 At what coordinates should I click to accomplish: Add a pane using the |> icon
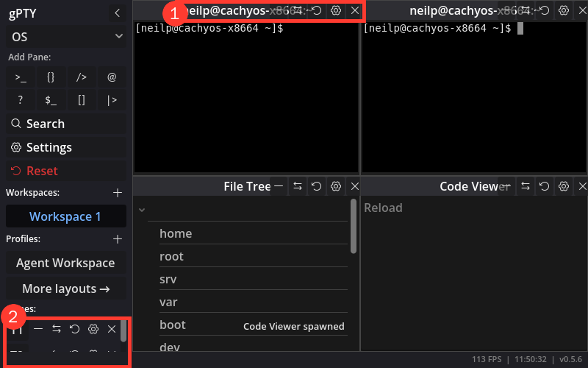click(112, 100)
